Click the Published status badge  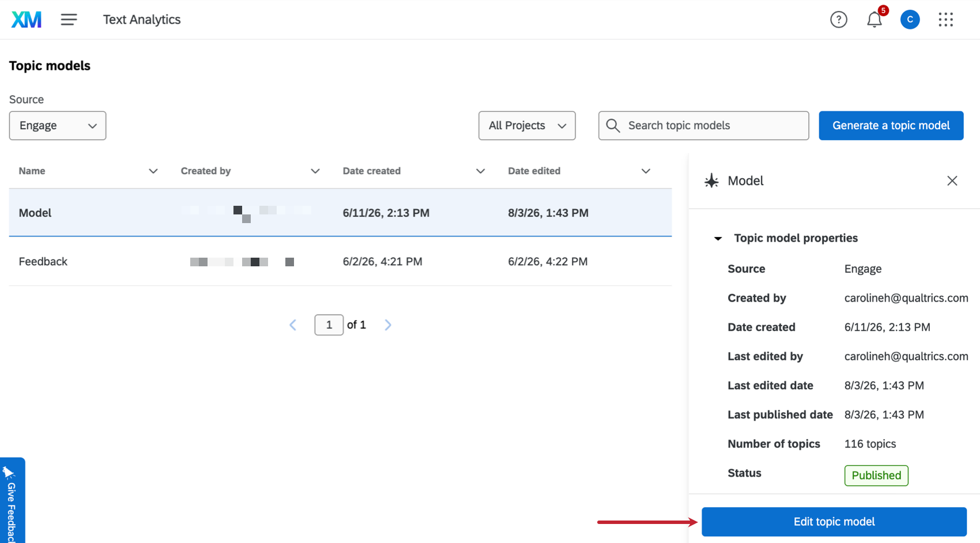tap(877, 476)
